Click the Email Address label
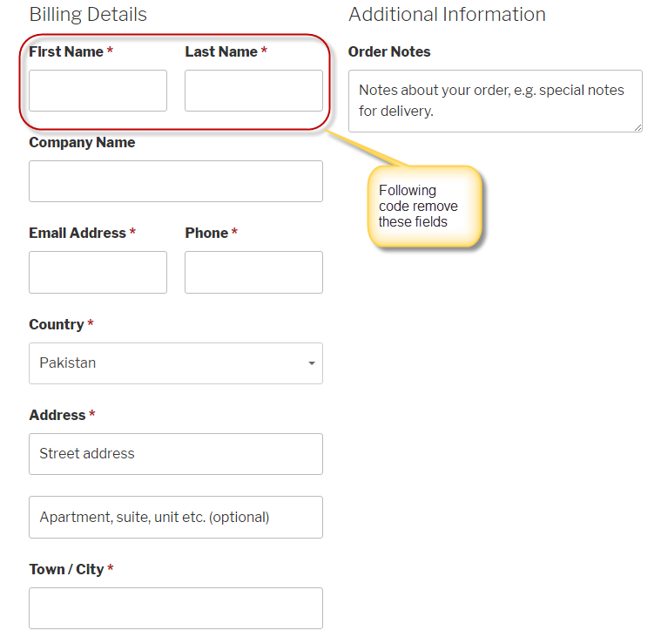This screenshot has width=661, height=644. click(78, 234)
